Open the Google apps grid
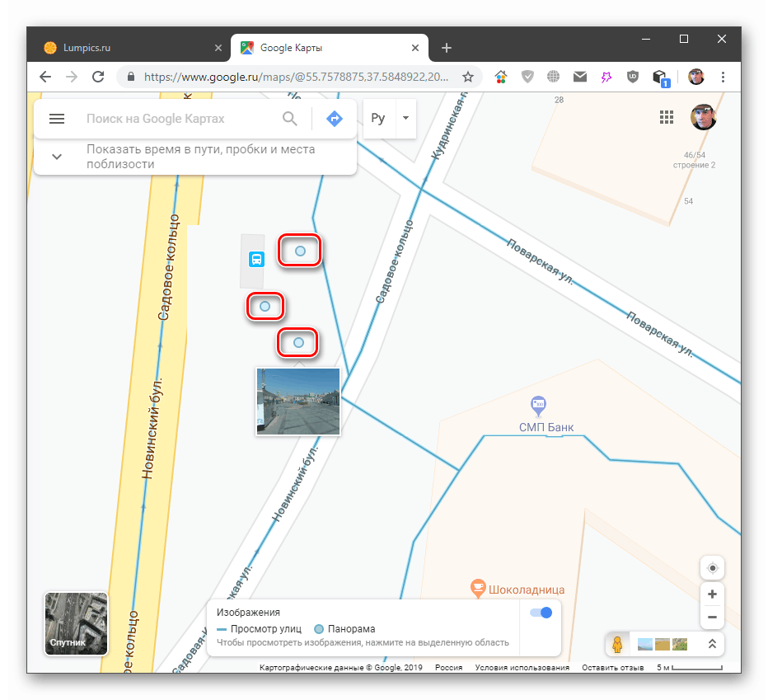The width and height of the screenshot is (768, 700). pos(667,117)
